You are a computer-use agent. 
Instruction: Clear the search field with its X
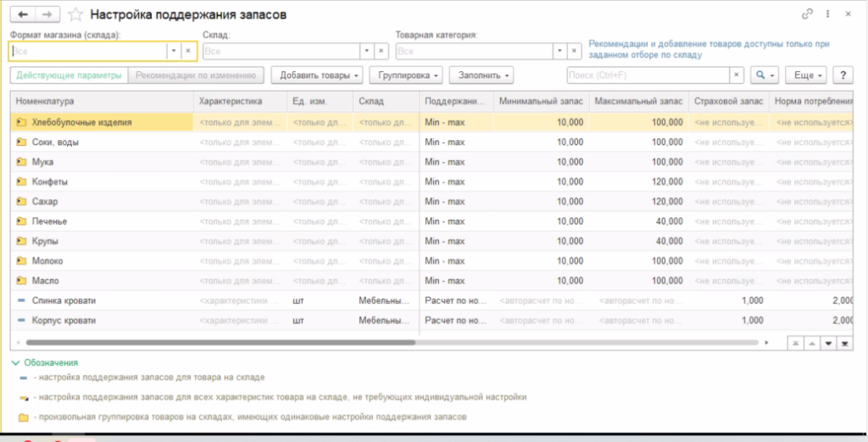click(x=736, y=76)
